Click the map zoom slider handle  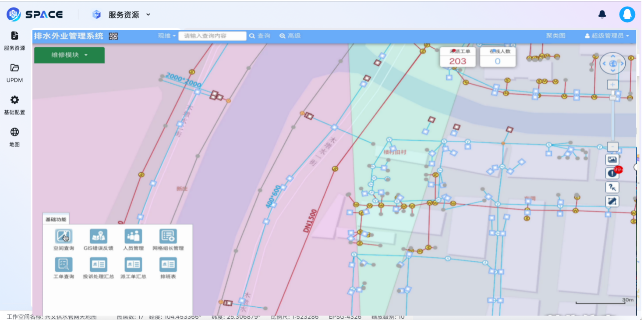[x=612, y=97]
